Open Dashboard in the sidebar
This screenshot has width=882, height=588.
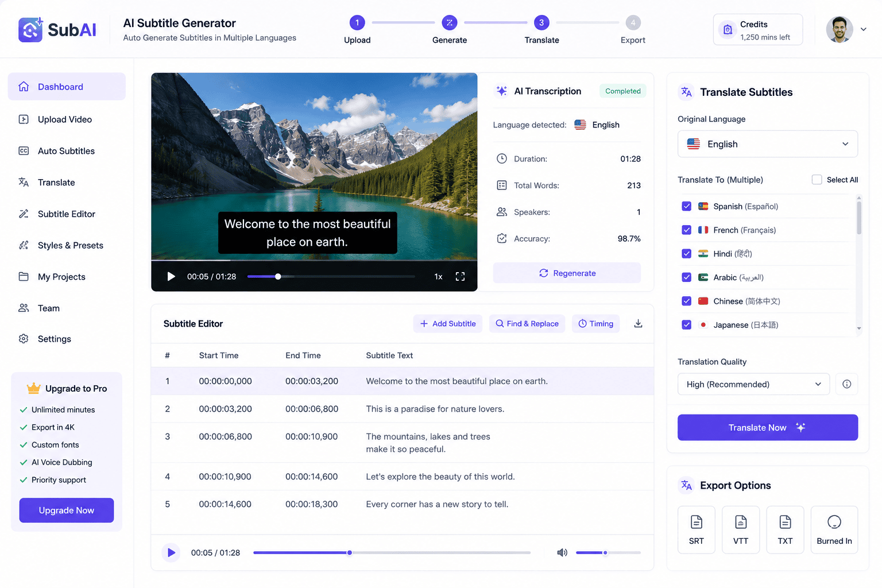pyautogui.click(x=67, y=87)
